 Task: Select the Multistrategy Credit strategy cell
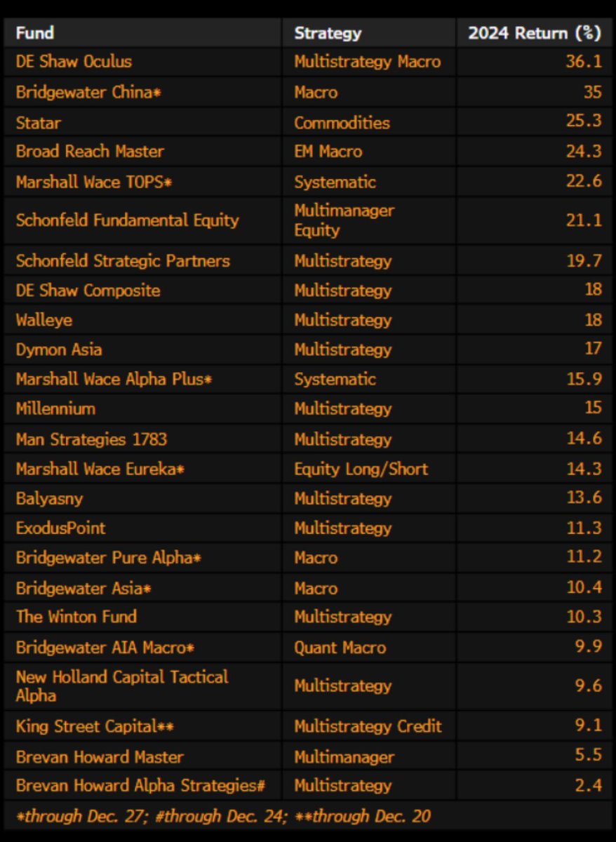point(368,726)
